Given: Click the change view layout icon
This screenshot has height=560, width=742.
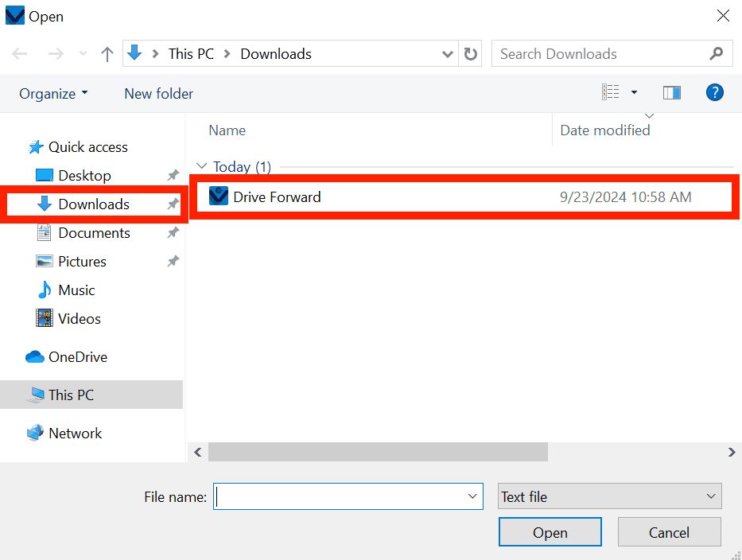Looking at the screenshot, I should tap(610, 93).
